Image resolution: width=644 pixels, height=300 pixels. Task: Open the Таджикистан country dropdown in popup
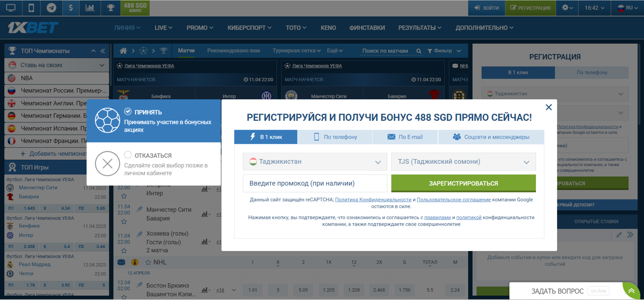pyautogui.click(x=315, y=162)
